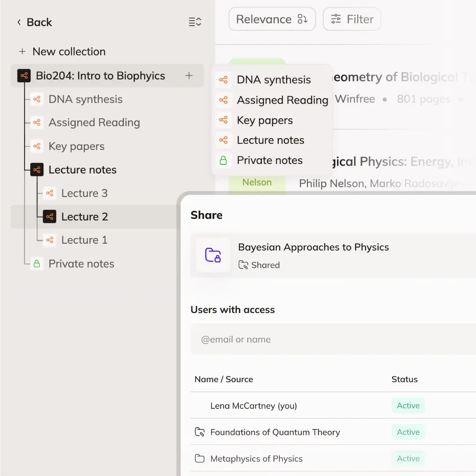This screenshot has width=476, height=476.
Task: Click Active badge for Metaphysics of Physics
Action: (x=408, y=458)
